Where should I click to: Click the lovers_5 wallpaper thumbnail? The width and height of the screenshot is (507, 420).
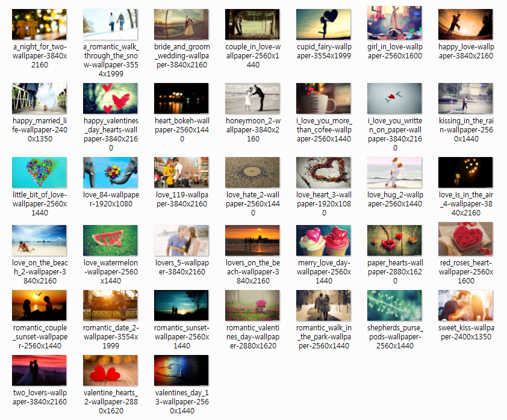point(181,240)
